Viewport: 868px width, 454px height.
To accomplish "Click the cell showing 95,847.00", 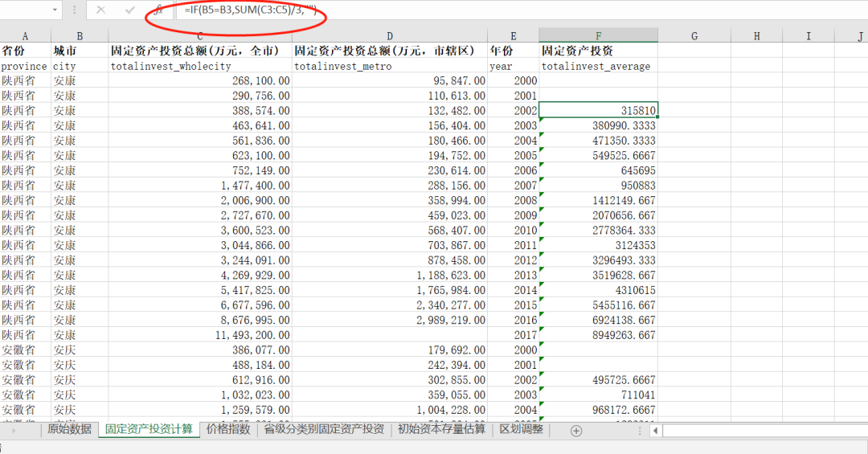I will (x=390, y=81).
